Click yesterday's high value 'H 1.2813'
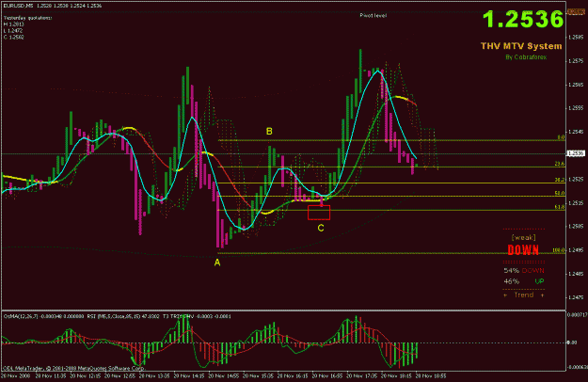588x382 pixels. (13, 24)
